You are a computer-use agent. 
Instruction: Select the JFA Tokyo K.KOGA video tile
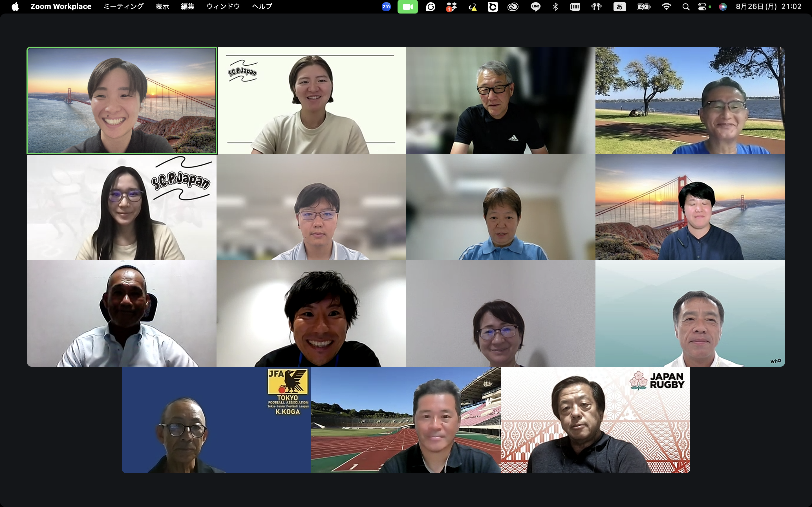[x=217, y=420]
